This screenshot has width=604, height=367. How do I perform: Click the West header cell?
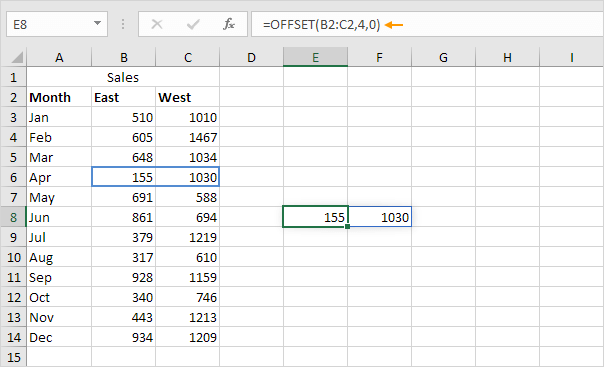[x=188, y=97]
